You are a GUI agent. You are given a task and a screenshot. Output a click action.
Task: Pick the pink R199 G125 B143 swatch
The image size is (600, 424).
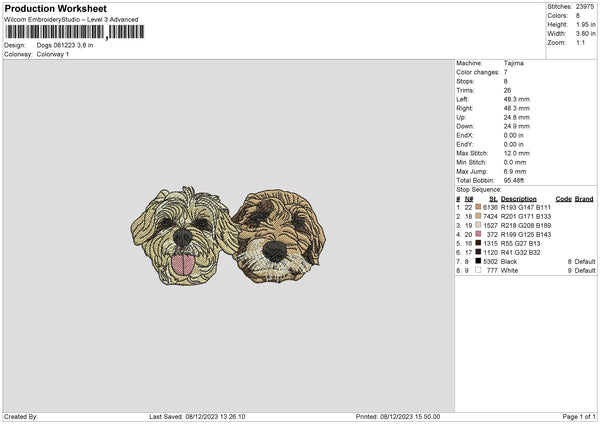pyautogui.click(x=479, y=234)
